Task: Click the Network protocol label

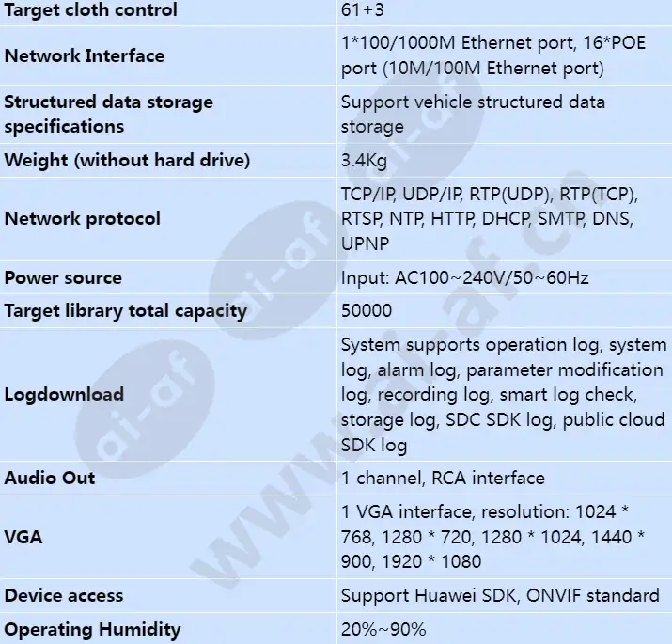Action: coord(83,219)
